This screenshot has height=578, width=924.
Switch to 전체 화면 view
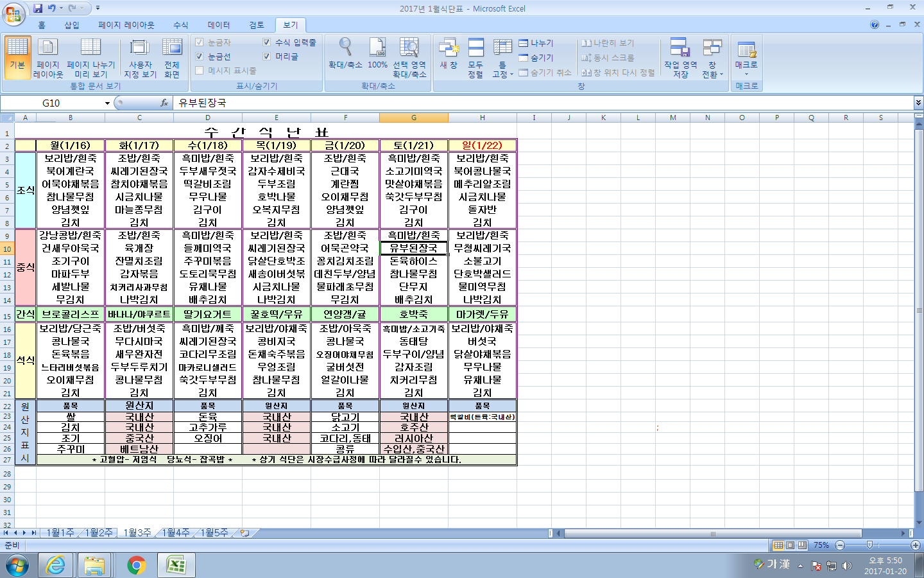(x=172, y=48)
